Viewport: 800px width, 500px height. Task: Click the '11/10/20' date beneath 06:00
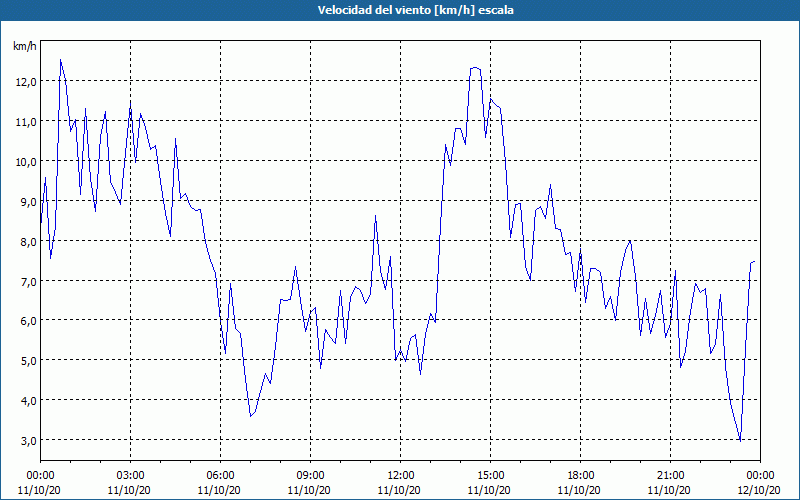tap(220, 490)
